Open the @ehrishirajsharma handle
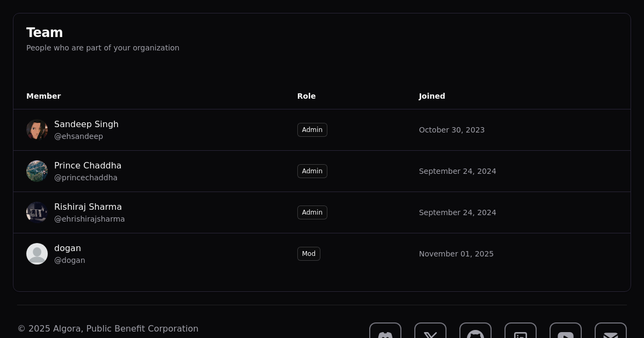This screenshot has width=644, height=338. pyautogui.click(x=89, y=219)
